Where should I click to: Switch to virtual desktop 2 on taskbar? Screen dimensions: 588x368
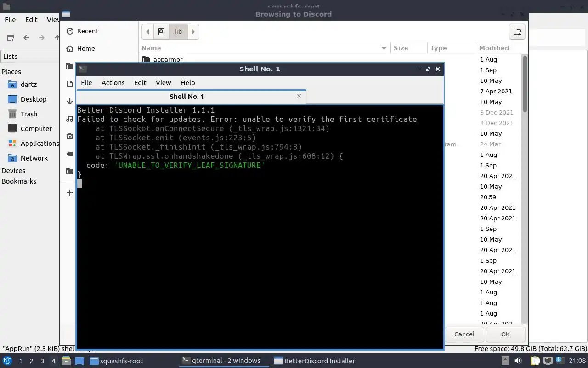click(31, 361)
